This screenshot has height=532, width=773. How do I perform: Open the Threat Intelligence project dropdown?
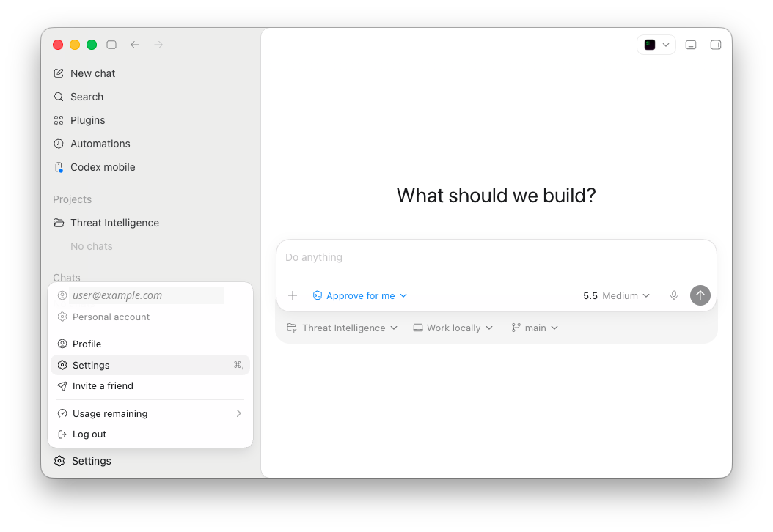coord(342,328)
